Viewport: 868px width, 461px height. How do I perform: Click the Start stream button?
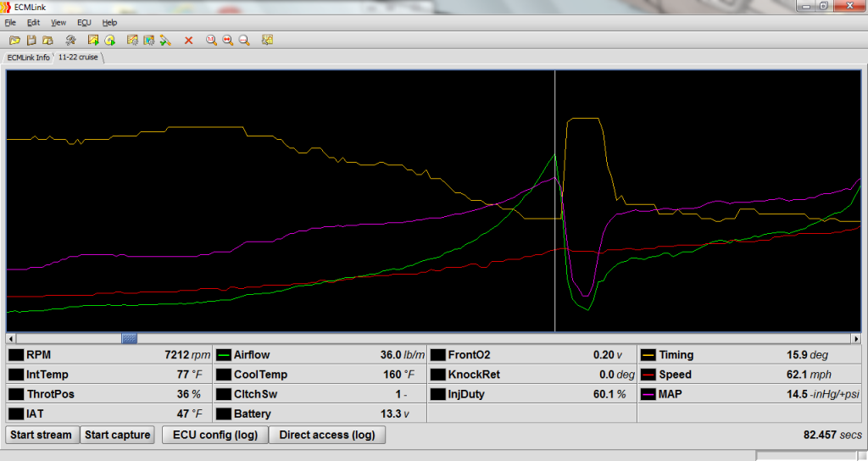click(x=41, y=435)
